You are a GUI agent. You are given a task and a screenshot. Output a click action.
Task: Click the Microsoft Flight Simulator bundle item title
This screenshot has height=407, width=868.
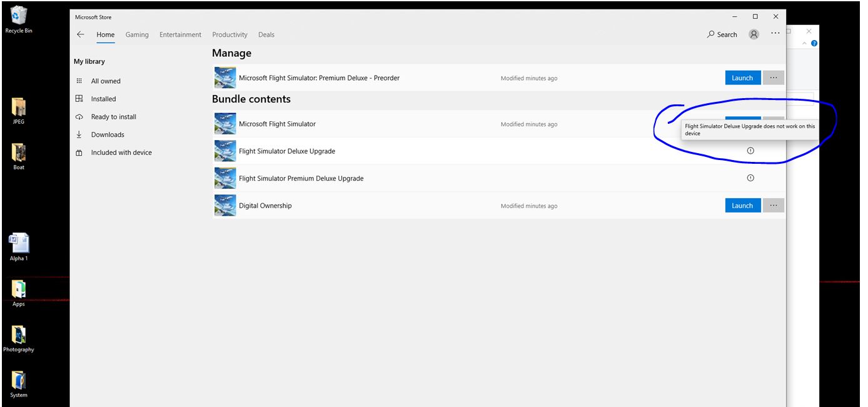coord(277,124)
